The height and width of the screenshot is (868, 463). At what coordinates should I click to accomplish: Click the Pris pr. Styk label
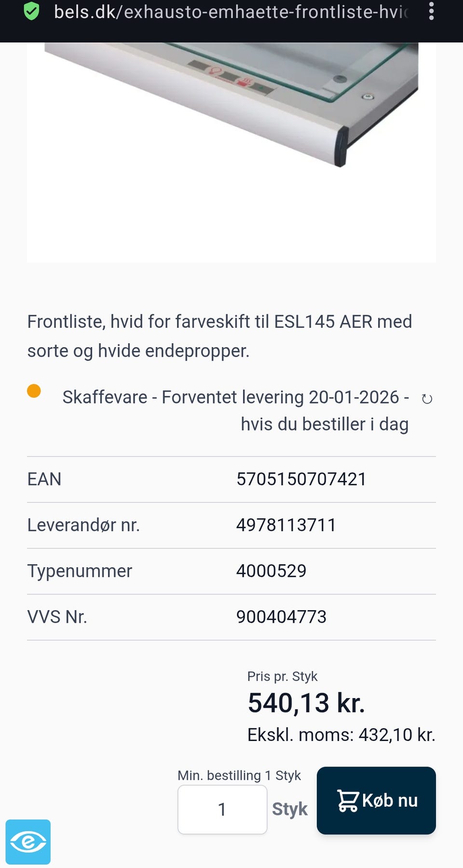282,676
